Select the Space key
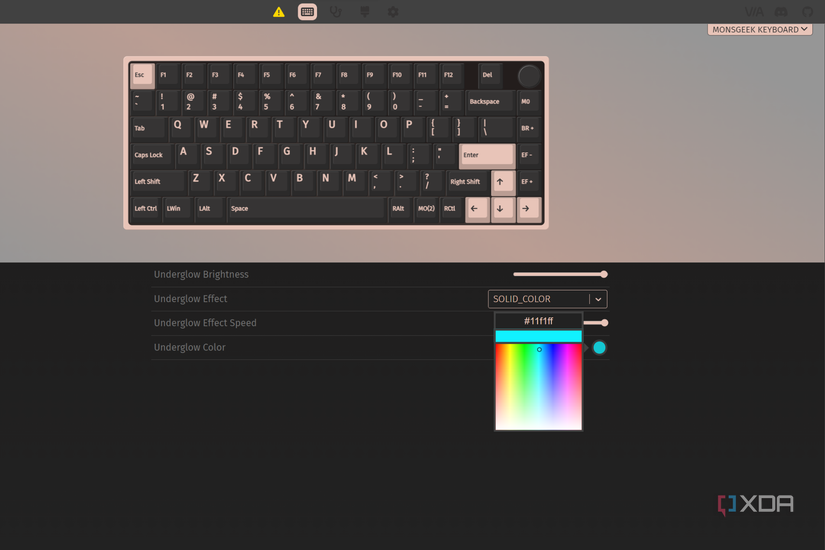 [x=307, y=209]
